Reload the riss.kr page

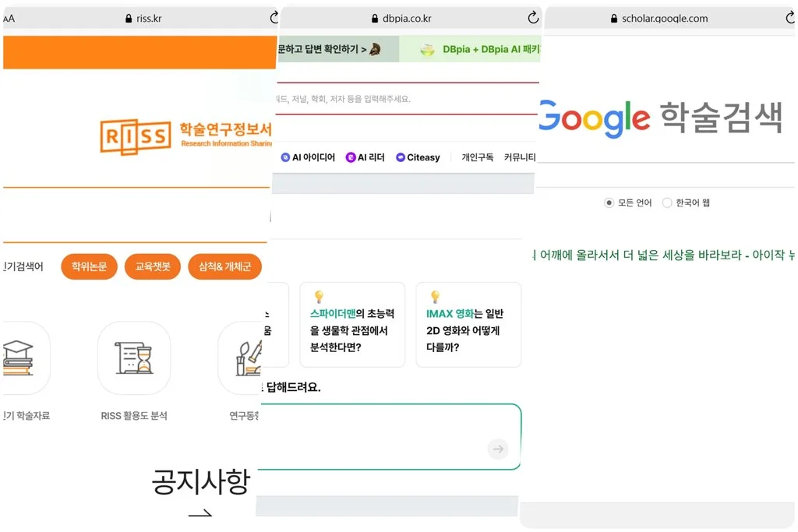click(x=274, y=18)
